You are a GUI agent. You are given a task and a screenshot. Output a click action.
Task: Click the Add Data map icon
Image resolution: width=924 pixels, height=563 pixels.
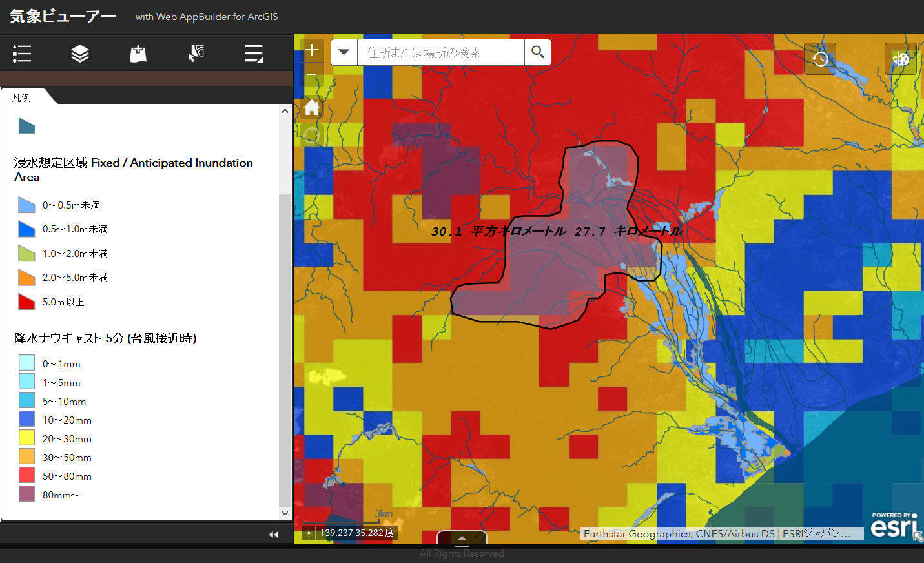pyautogui.click(x=138, y=54)
